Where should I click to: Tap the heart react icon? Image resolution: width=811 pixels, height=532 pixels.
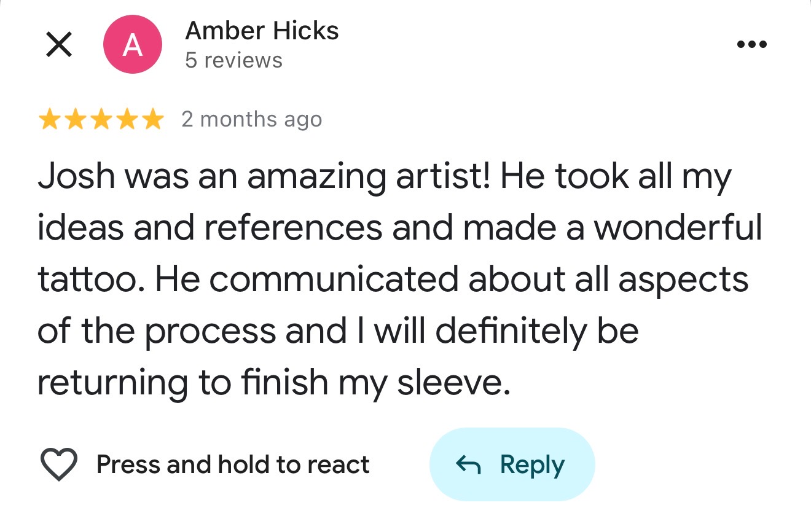click(x=59, y=464)
